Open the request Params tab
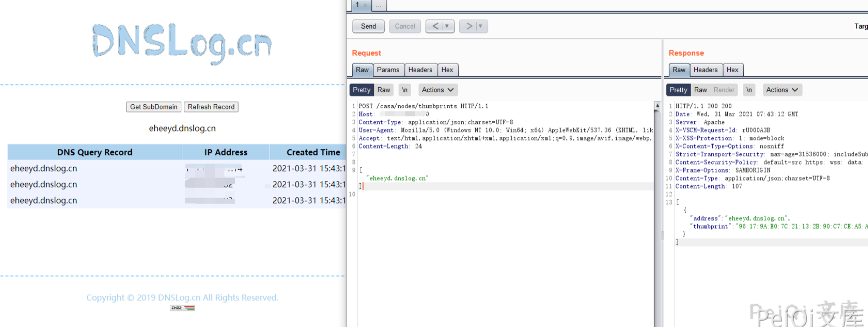The image size is (868, 327). point(388,70)
